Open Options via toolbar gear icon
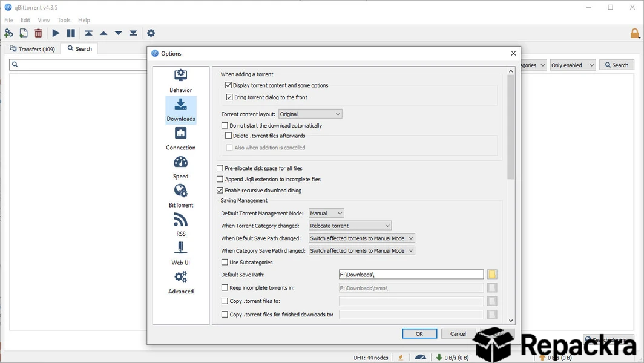Viewport: 644px width, 363px height. [151, 33]
